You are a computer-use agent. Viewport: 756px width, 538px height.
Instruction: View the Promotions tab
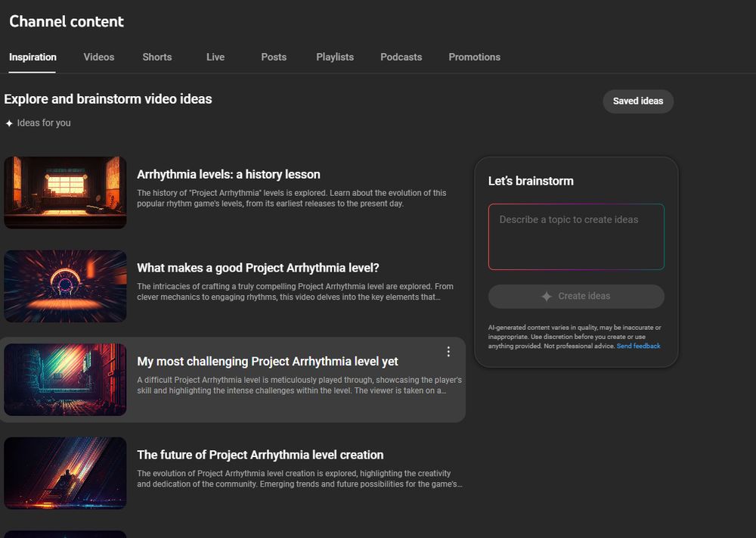(x=475, y=57)
